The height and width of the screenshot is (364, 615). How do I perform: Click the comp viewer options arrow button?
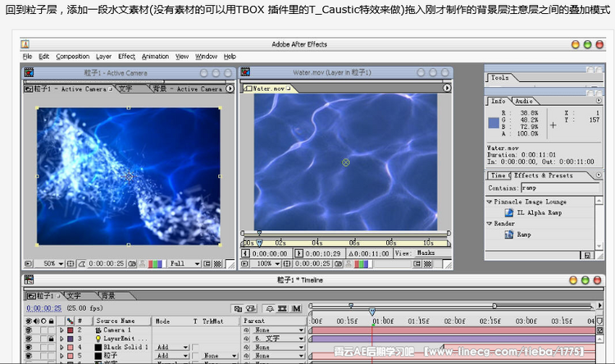(230, 89)
